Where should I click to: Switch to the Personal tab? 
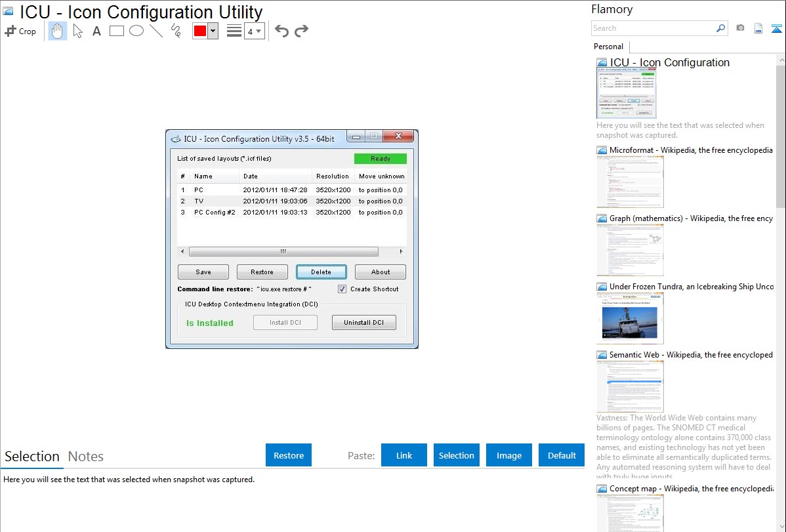[x=609, y=47]
